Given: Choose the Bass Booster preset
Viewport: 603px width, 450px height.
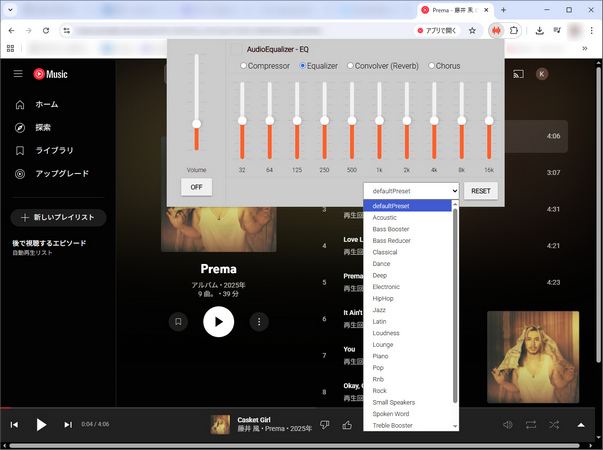Looking at the screenshot, I should (407, 229).
